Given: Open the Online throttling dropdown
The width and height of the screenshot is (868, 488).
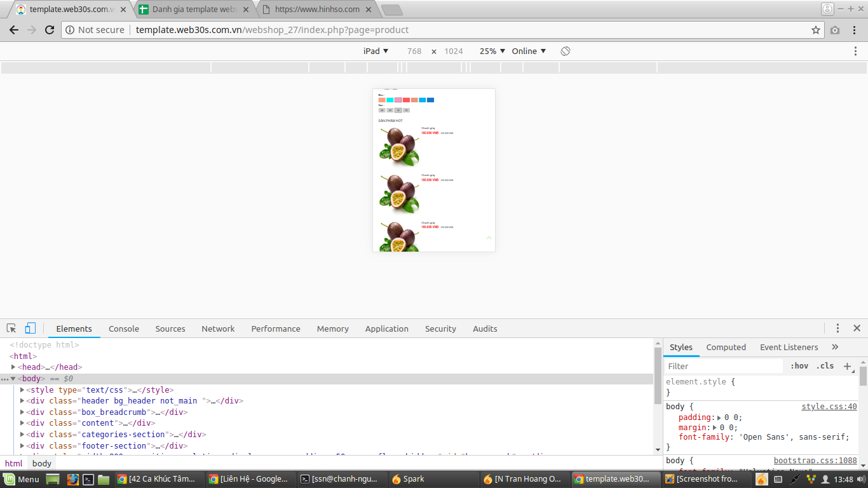Looking at the screenshot, I should point(529,51).
